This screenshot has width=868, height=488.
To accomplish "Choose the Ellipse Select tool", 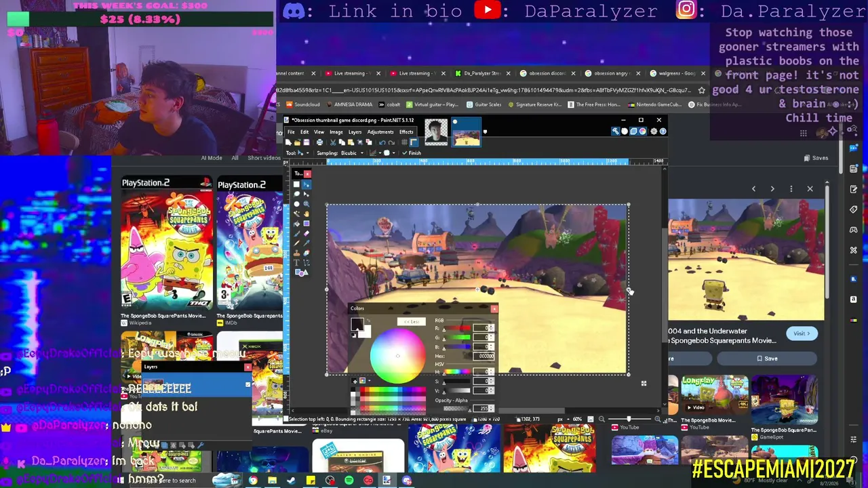I will (297, 203).
